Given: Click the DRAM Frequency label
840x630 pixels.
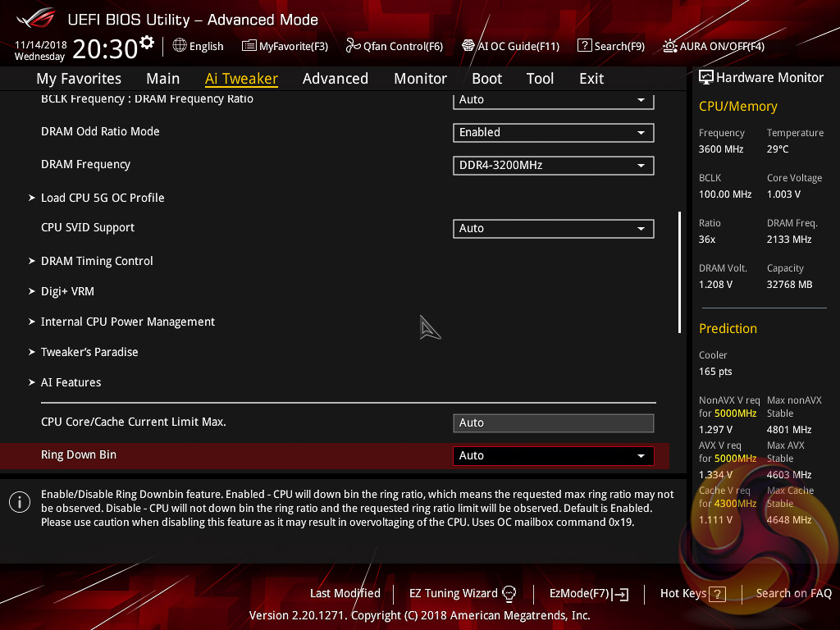Looking at the screenshot, I should (x=85, y=164).
